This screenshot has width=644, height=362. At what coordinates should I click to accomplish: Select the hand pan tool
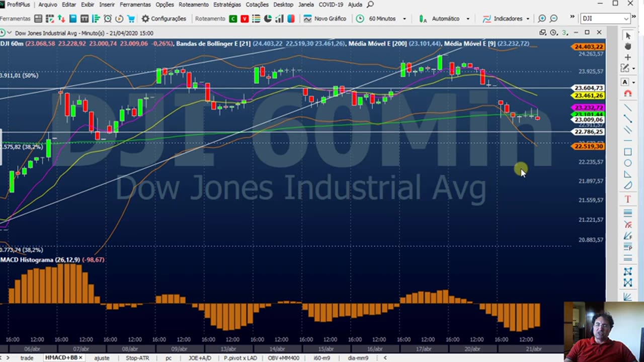click(x=627, y=46)
